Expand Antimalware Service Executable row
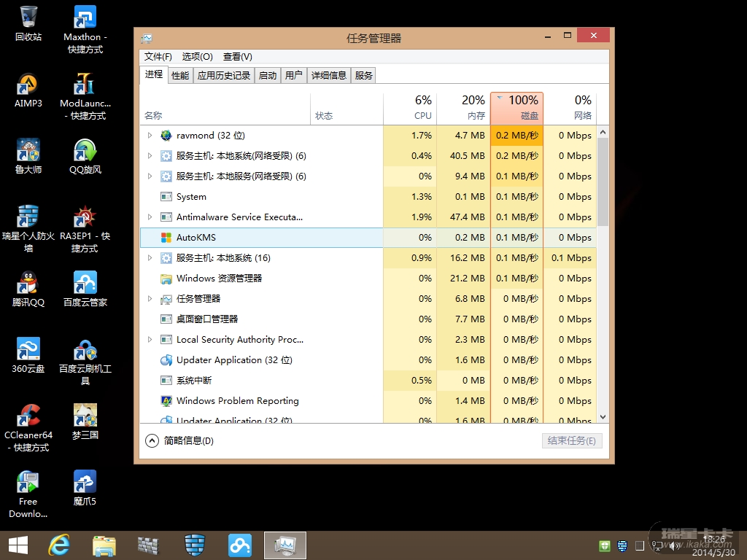 pos(150,217)
